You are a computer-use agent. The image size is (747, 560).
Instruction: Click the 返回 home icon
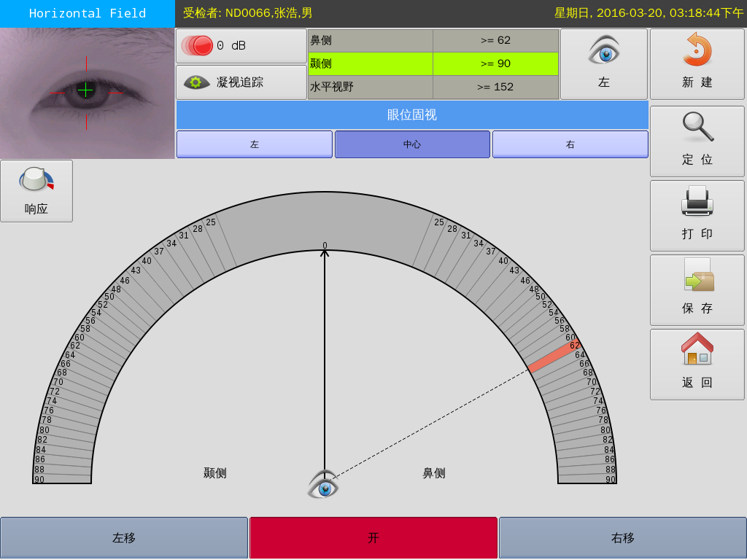[x=697, y=349]
